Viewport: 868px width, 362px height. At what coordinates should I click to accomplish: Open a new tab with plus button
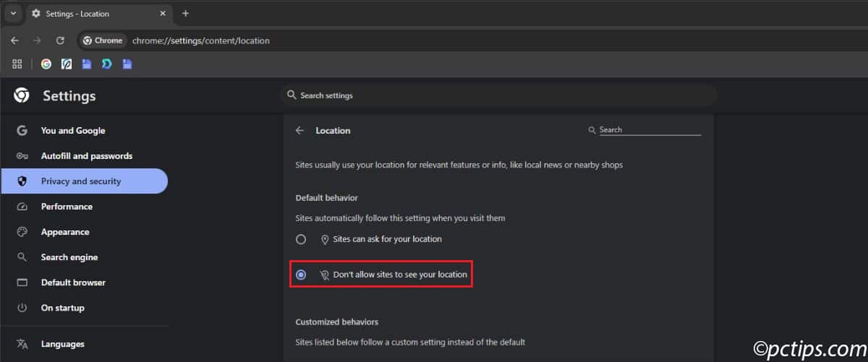tap(185, 13)
